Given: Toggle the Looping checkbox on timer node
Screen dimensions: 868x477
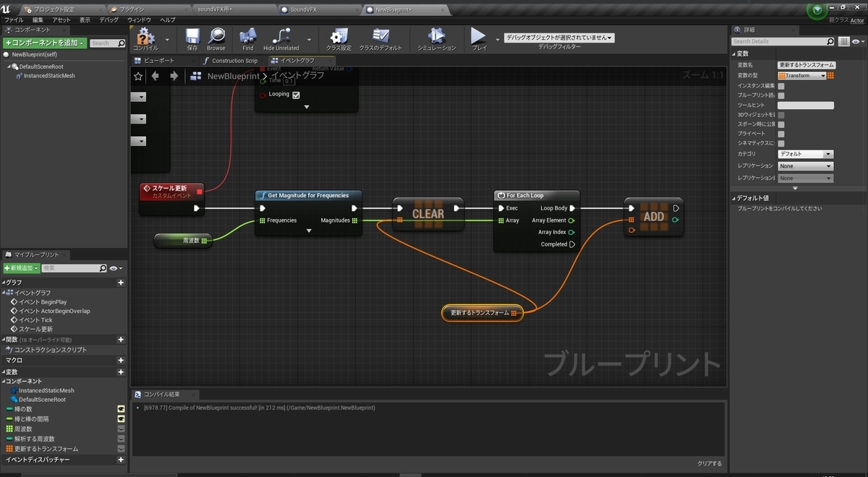Looking at the screenshot, I should point(296,95).
